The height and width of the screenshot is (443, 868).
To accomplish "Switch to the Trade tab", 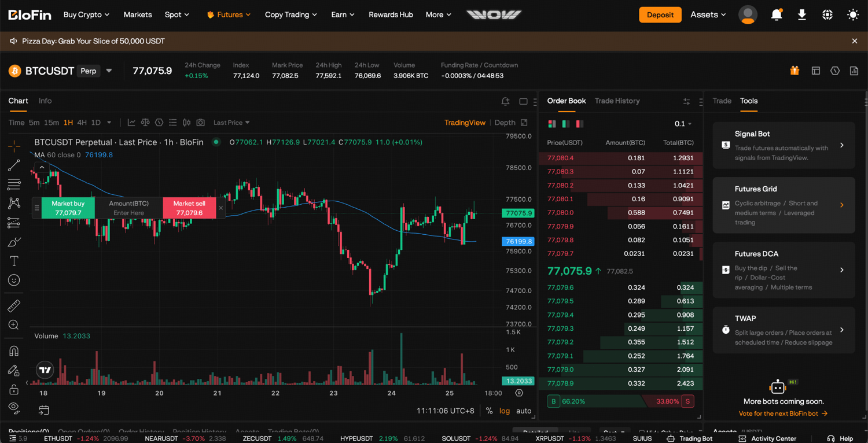I will (x=722, y=101).
